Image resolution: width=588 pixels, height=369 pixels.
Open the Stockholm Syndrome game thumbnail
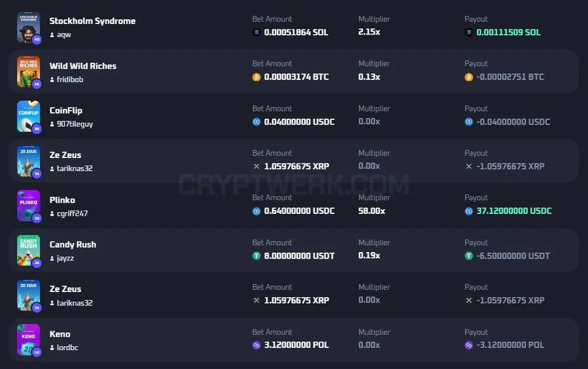click(x=28, y=27)
